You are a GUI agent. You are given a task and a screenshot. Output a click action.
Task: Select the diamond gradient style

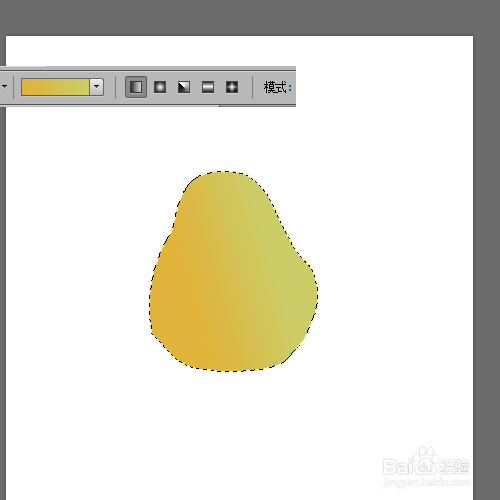pos(232,87)
